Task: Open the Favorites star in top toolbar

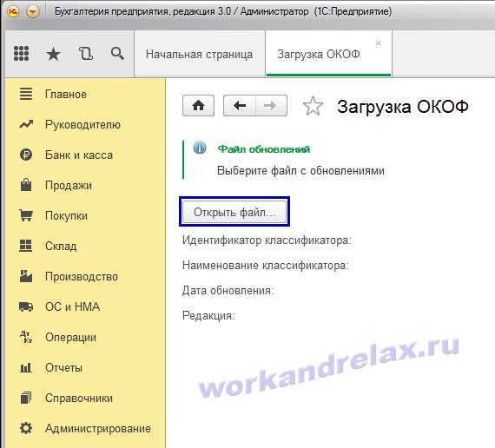Action: click(53, 54)
